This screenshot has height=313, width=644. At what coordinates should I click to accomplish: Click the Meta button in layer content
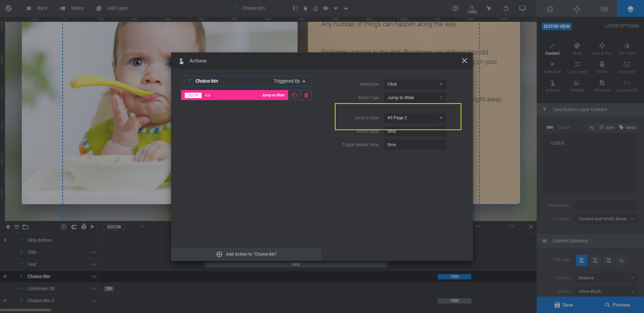point(627,127)
